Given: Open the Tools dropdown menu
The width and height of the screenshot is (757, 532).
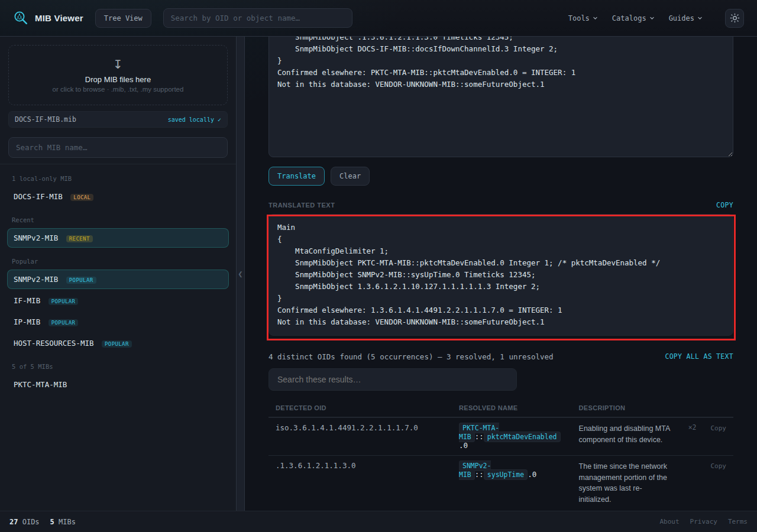Looking at the screenshot, I should coord(583,18).
